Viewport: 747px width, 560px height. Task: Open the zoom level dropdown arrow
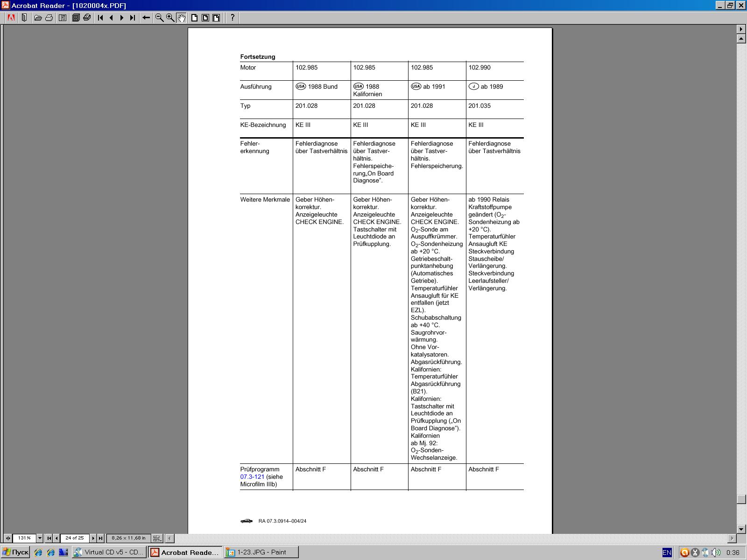(x=40, y=538)
